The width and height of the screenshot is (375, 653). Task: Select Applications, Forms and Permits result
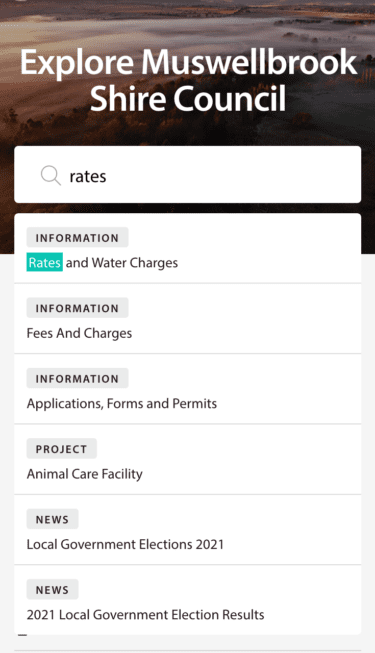click(x=188, y=389)
